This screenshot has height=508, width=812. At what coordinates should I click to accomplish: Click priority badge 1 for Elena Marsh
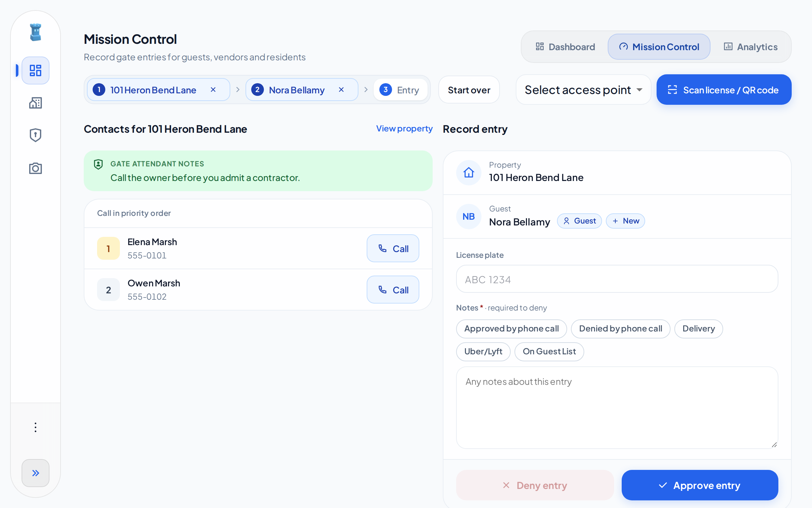tap(108, 249)
